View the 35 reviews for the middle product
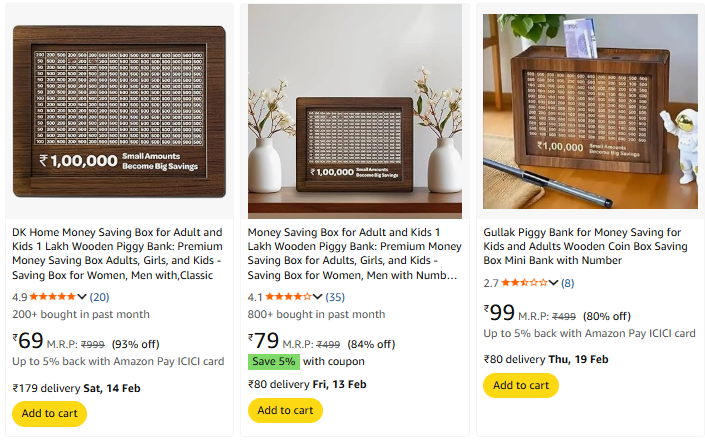 (x=335, y=297)
